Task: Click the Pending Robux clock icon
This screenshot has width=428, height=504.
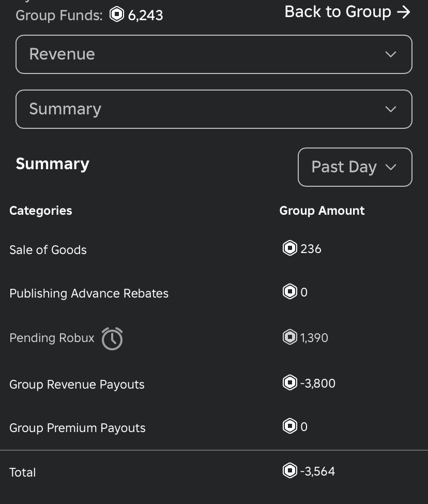Action: click(x=112, y=338)
